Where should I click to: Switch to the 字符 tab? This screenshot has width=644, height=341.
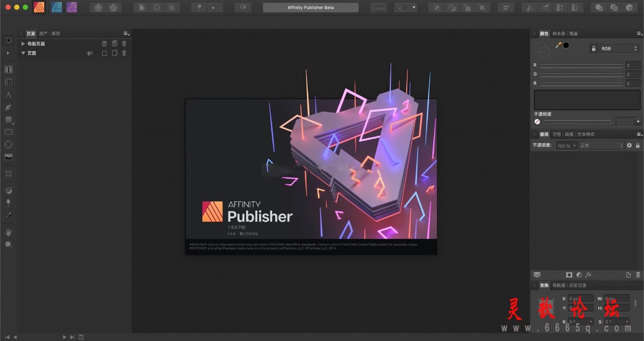tap(556, 134)
